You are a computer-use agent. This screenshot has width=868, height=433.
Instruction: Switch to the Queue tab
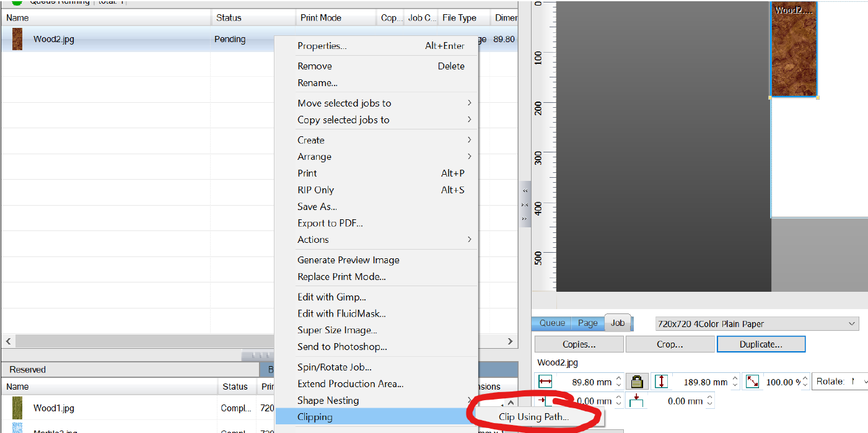[552, 323]
